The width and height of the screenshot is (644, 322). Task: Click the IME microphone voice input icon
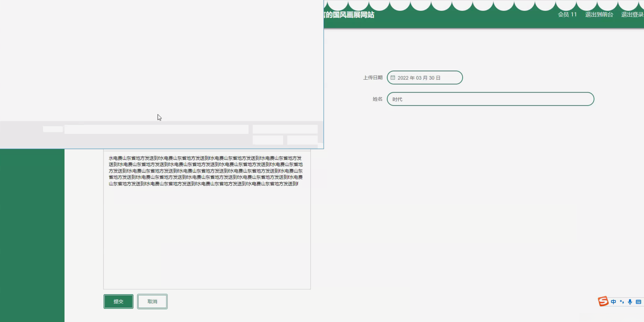(x=630, y=302)
